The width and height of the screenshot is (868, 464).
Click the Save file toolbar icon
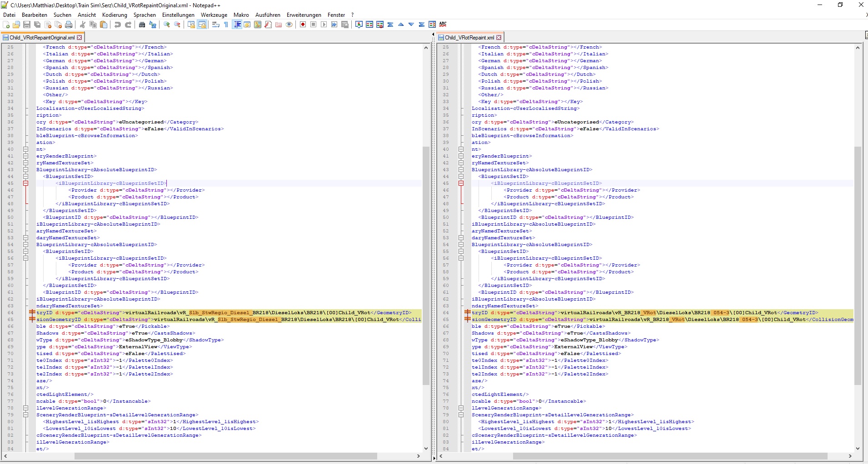(x=27, y=25)
